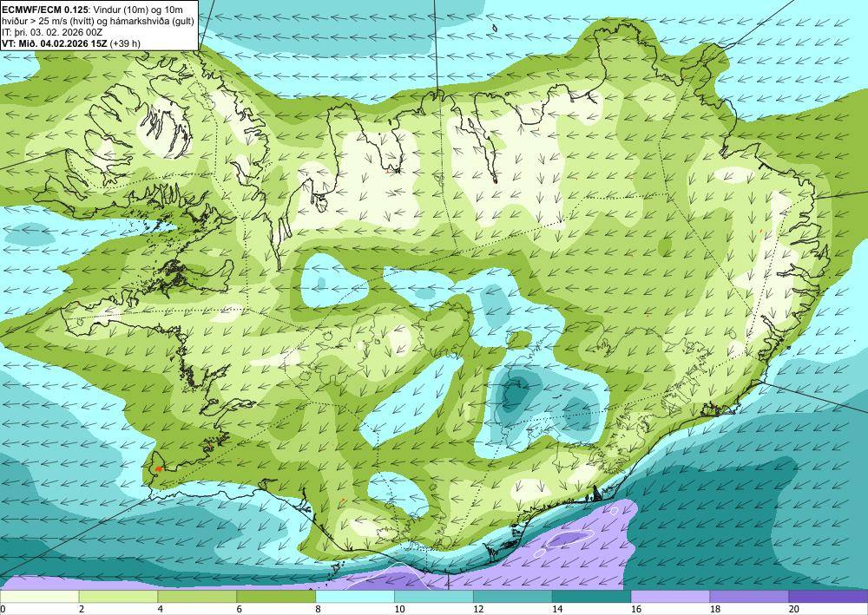Click the dark purple above-20 m/s legend swatch
Screen dimensions: 868x615
coord(828,597)
